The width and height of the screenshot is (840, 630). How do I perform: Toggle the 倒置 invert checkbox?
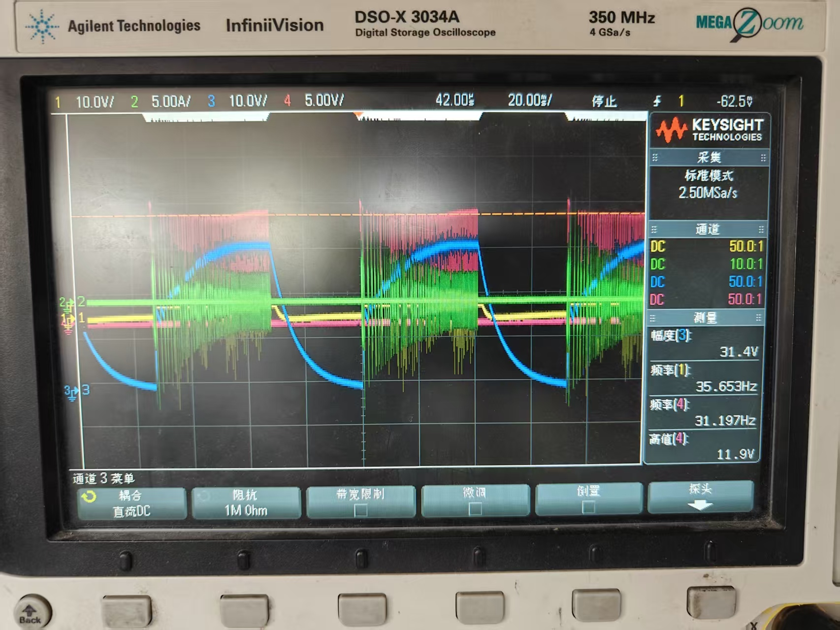tap(588, 506)
